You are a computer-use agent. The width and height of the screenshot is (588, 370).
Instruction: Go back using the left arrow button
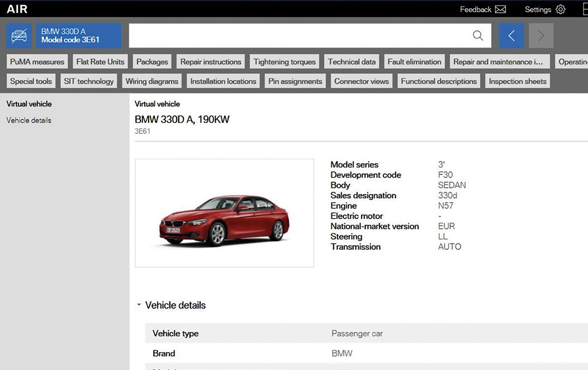[511, 36]
